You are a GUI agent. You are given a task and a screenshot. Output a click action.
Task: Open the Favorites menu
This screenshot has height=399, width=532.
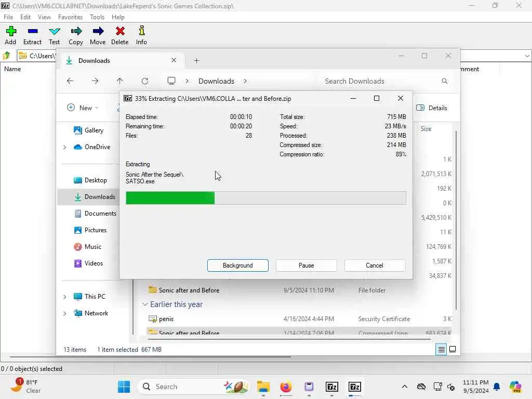pyautogui.click(x=70, y=17)
